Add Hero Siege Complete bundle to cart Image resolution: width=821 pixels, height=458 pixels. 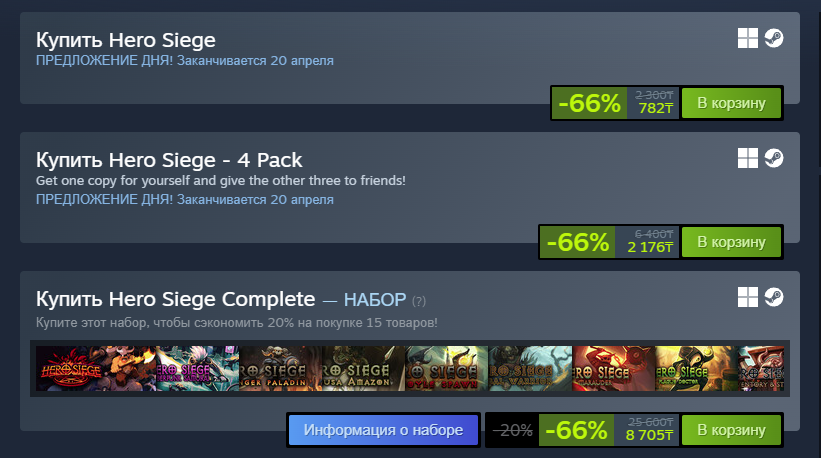(731, 430)
